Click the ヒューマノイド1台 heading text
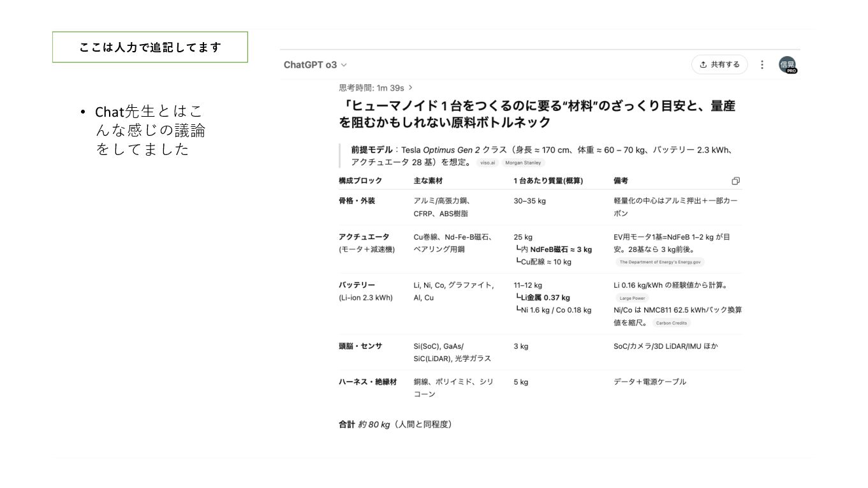 [x=536, y=114]
